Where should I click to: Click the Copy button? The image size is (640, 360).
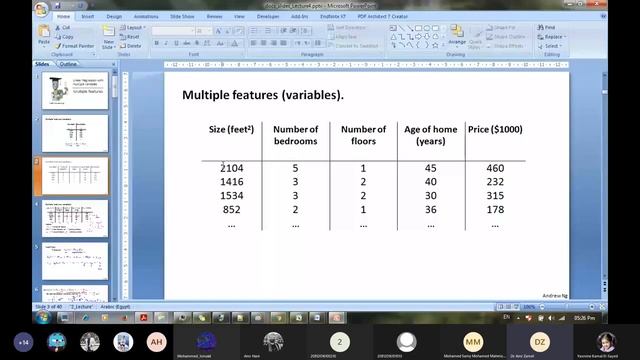click(64, 37)
